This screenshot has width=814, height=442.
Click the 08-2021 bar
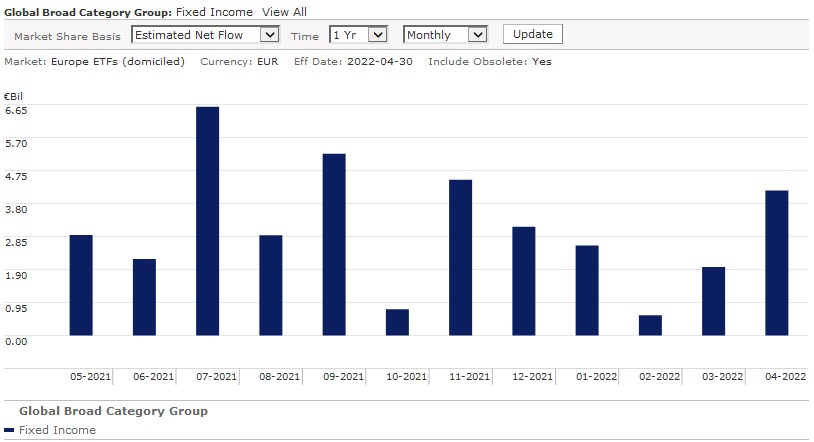click(x=270, y=285)
